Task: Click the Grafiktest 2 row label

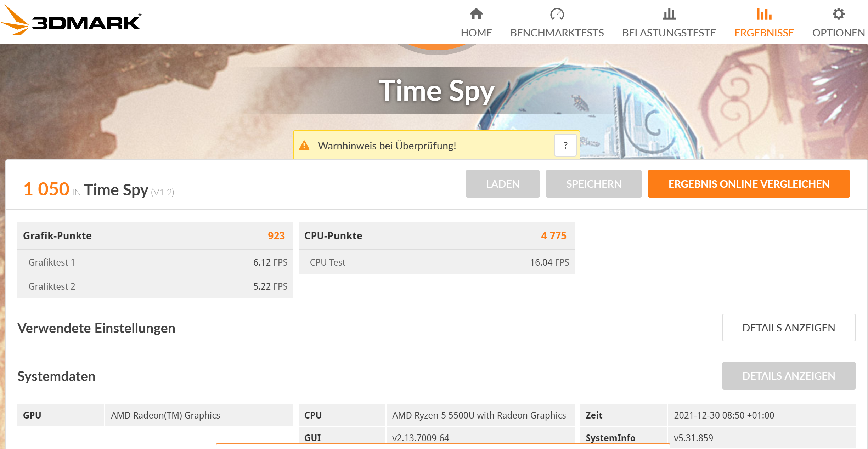Action: point(52,286)
